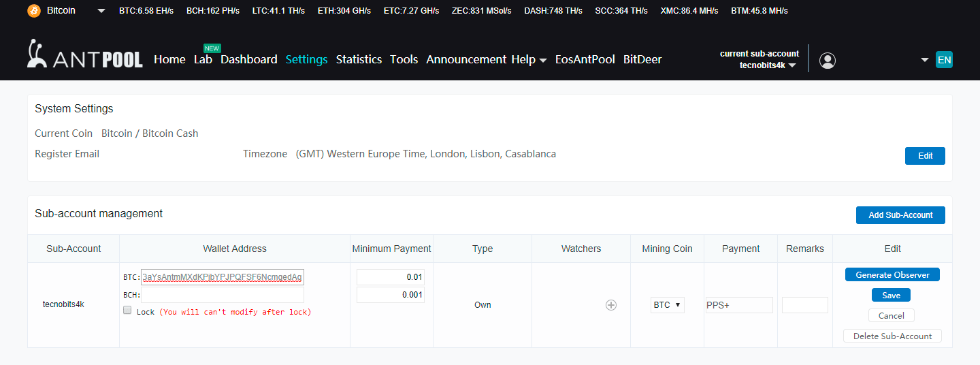Edit the 0.01 minimum payment field
The image size is (980, 365).
[x=391, y=277]
